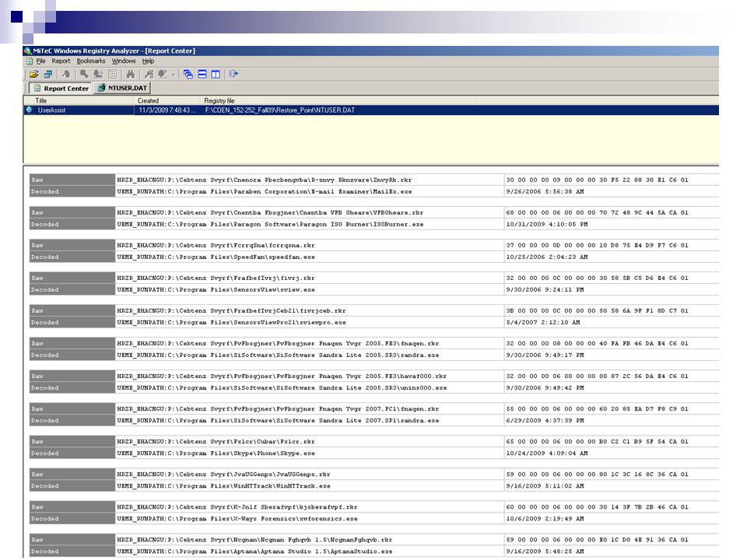Click decoded path ending ISOBurner.exe

coord(270,224)
